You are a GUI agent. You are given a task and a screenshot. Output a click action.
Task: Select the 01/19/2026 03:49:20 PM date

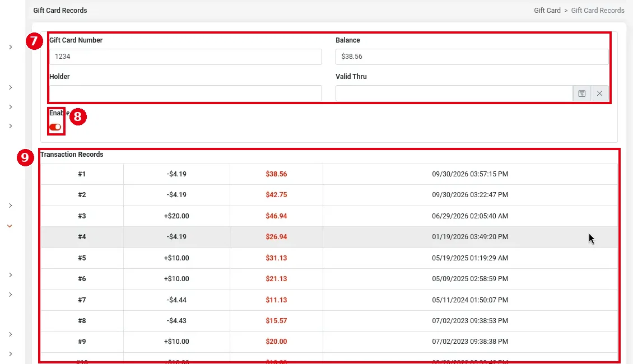tap(470, 236)
